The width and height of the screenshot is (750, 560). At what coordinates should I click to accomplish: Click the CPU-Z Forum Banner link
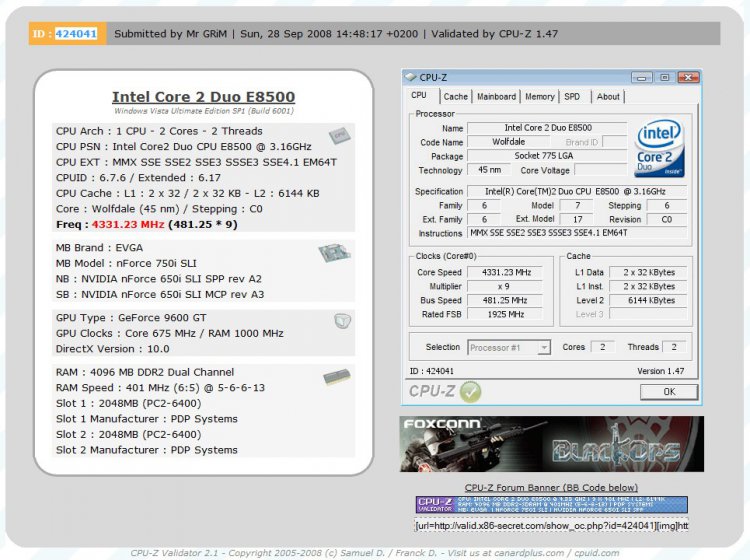click(551, 488)
